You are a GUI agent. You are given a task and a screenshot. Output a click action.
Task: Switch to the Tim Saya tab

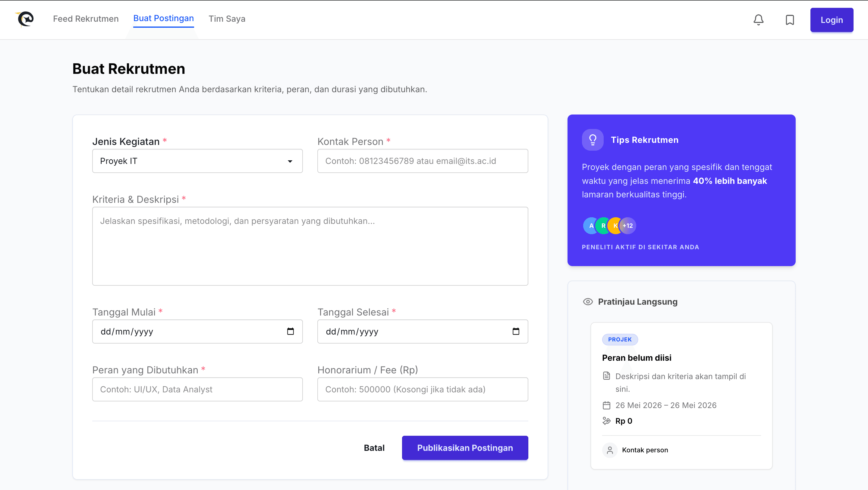(x=227, y=19)
